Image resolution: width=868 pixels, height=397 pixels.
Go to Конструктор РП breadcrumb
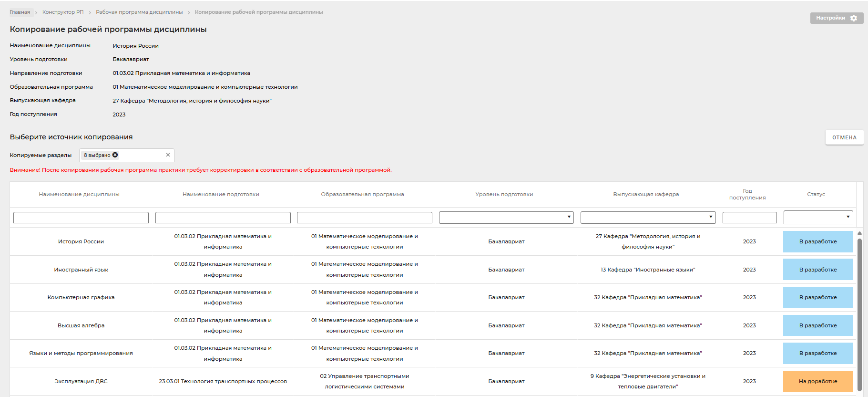tap(63, 12)
